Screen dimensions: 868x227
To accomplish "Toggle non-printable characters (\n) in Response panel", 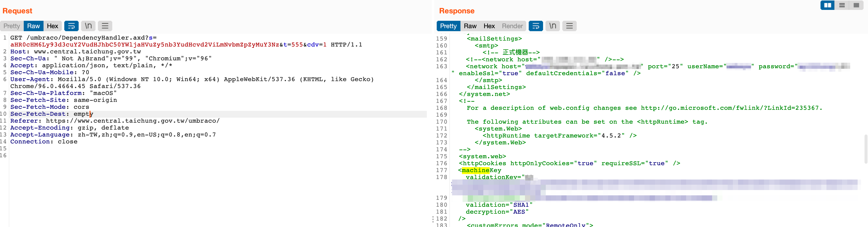I will coord(553,26).
